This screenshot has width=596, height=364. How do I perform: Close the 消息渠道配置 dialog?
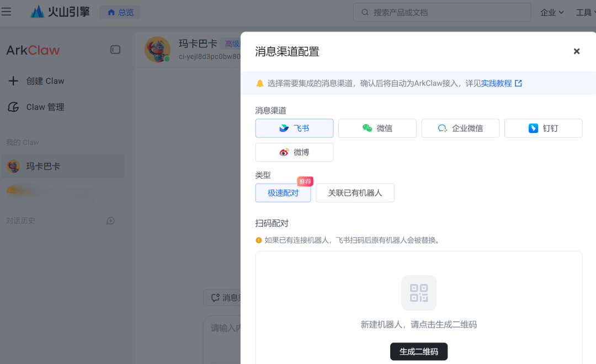tap(577, 51)
